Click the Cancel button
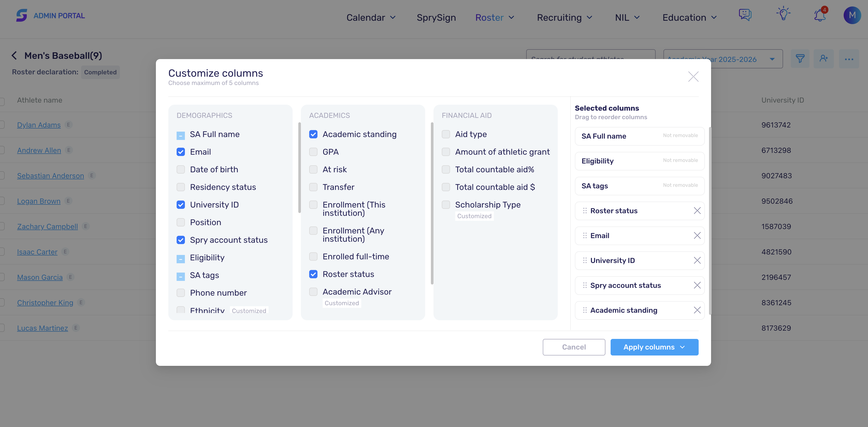 574,347
